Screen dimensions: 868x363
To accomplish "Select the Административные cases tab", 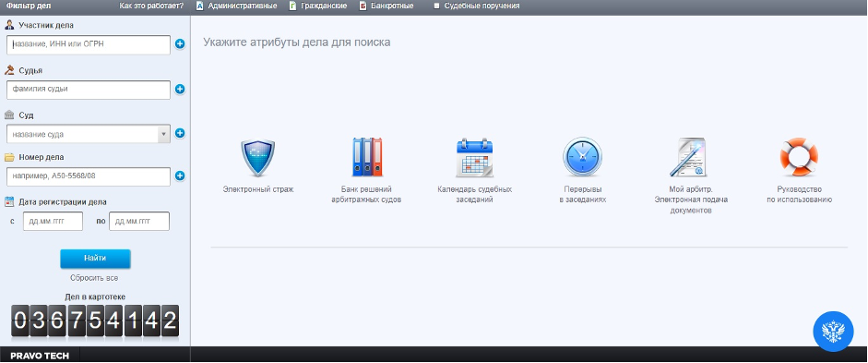I will tap(236, 6).
